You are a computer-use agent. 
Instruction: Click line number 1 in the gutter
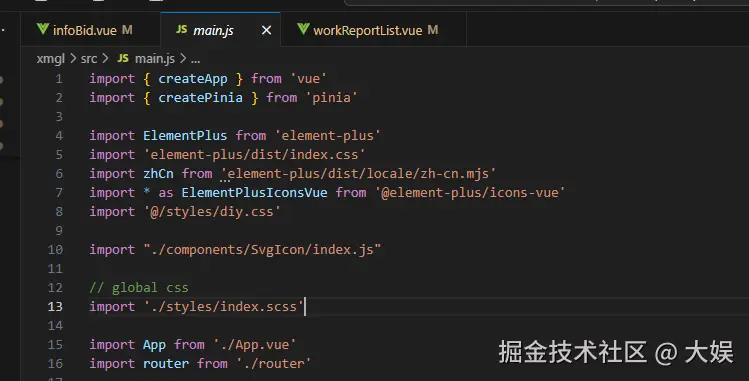pyautogui.click(x=59, y=78)
